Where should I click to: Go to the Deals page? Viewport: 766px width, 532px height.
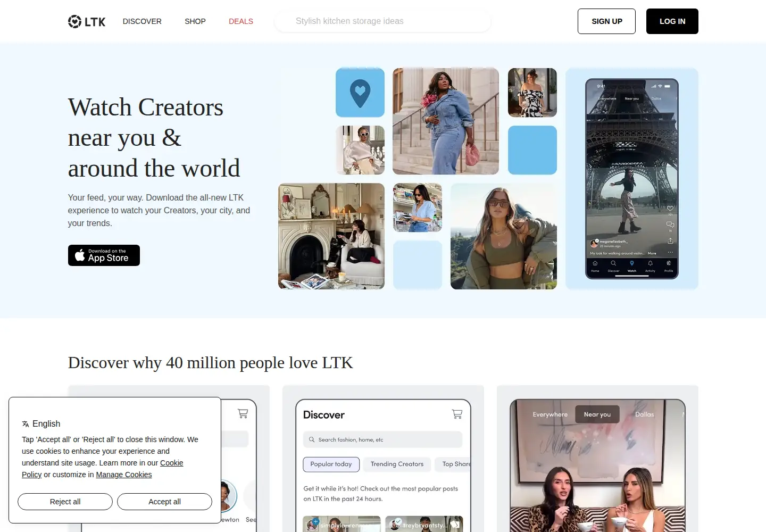tap(241, 21)
